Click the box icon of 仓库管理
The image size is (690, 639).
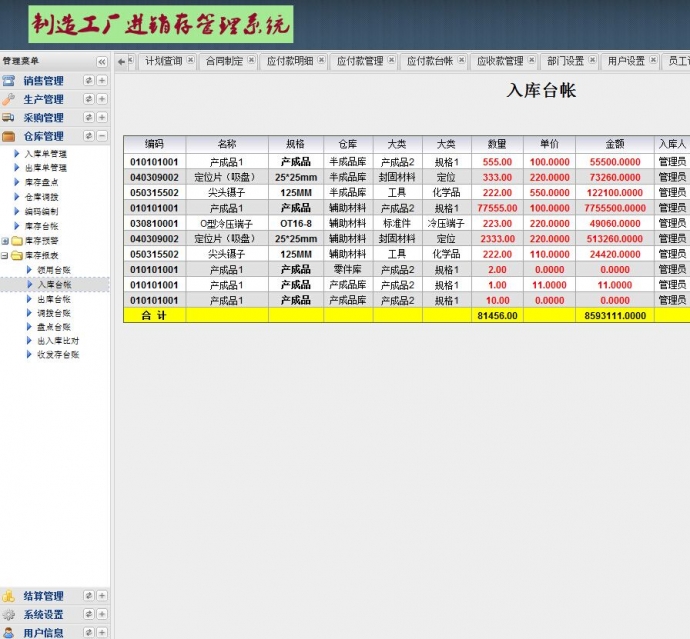8,136
